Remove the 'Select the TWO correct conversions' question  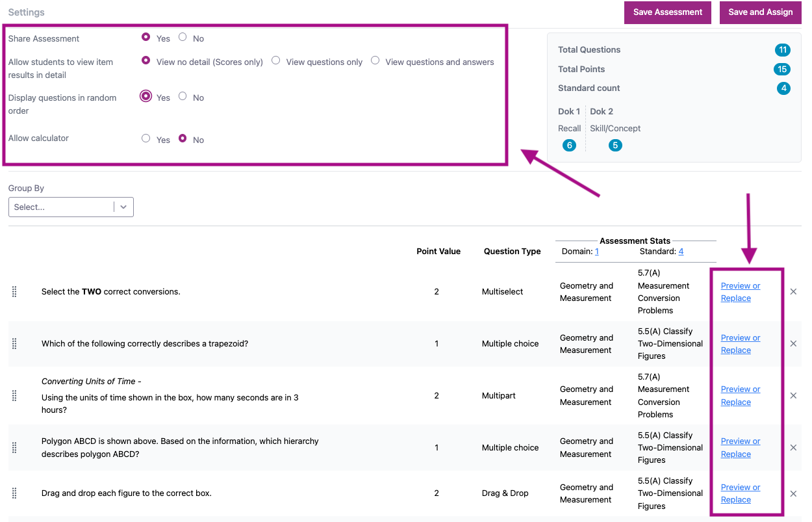point(793,292)
